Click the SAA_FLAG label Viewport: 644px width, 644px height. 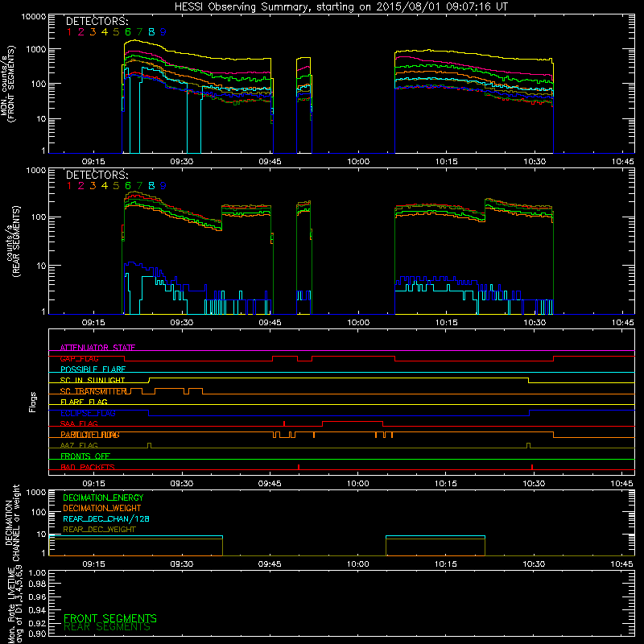pos(79,423)
